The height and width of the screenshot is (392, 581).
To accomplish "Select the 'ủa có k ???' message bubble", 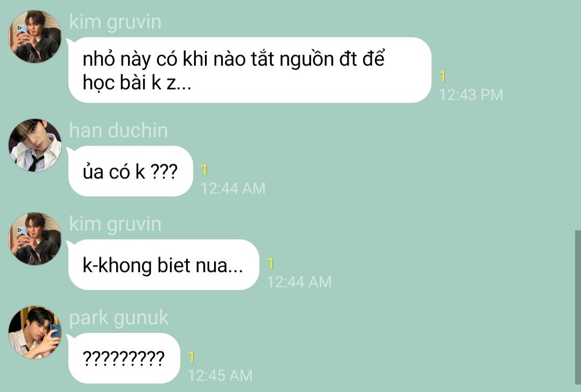I will pos(130,171).
